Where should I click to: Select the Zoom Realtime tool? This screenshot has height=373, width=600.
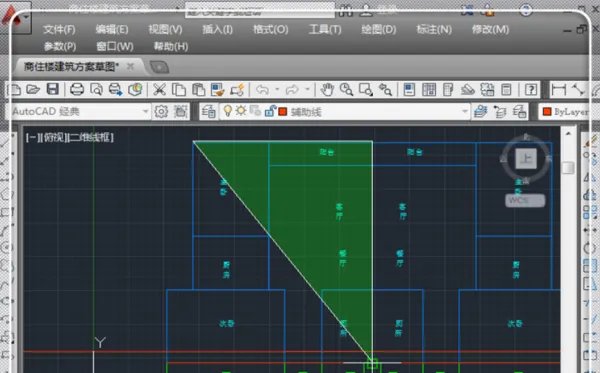(346, 90)
